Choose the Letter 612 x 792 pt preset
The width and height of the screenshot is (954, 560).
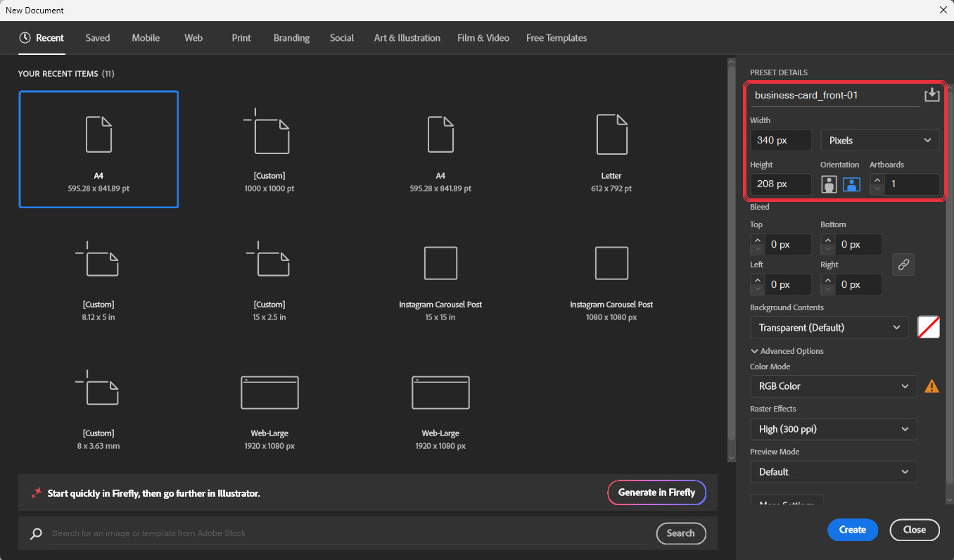tap(611, 149)
